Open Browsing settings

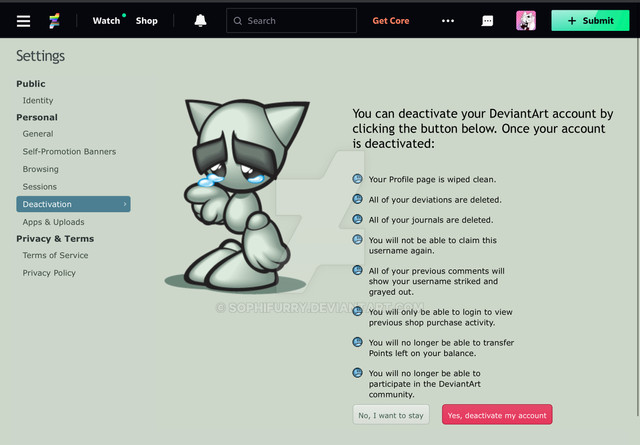[x=40, y=169]
